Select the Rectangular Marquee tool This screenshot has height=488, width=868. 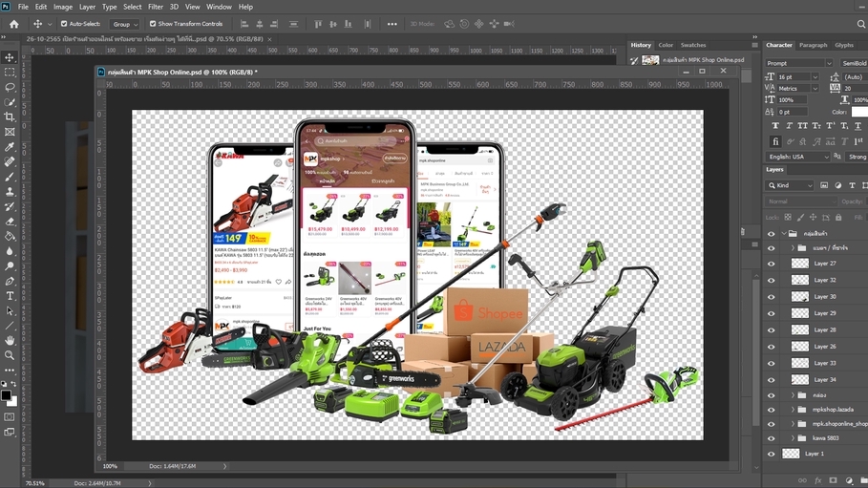[10, 73]
